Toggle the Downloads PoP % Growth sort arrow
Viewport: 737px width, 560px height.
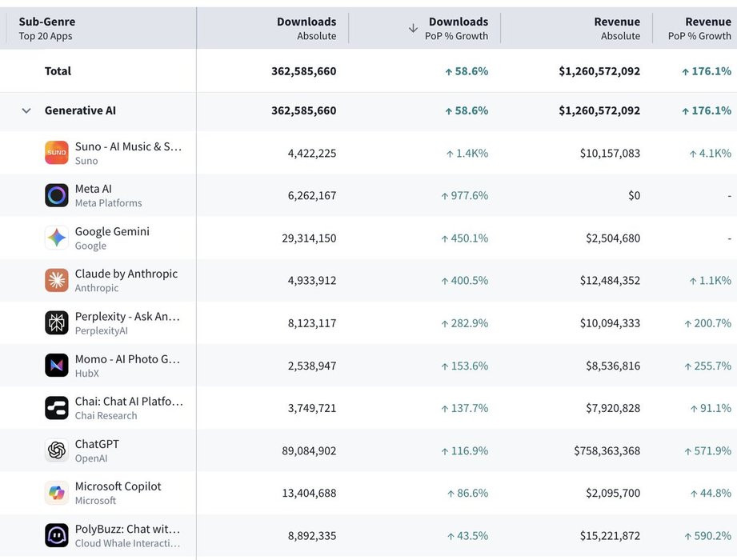(413, 28)
